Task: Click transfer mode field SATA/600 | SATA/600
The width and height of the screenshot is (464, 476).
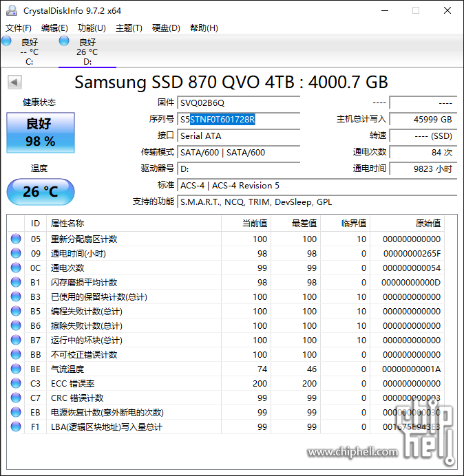Action: coord(238,153)
